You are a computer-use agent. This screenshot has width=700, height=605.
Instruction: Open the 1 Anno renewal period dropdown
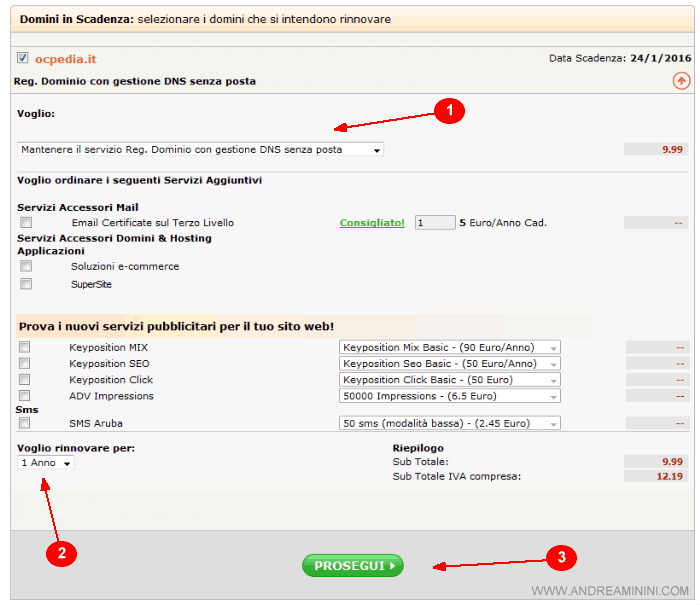coord(46,464)
